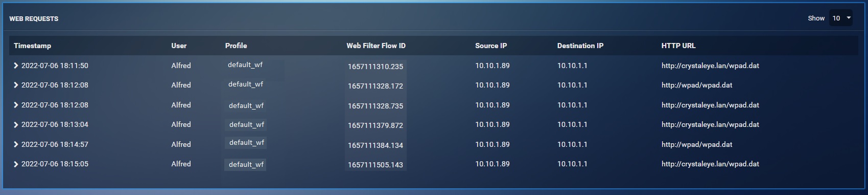Click the Web Requests panel title

point(34,19)
